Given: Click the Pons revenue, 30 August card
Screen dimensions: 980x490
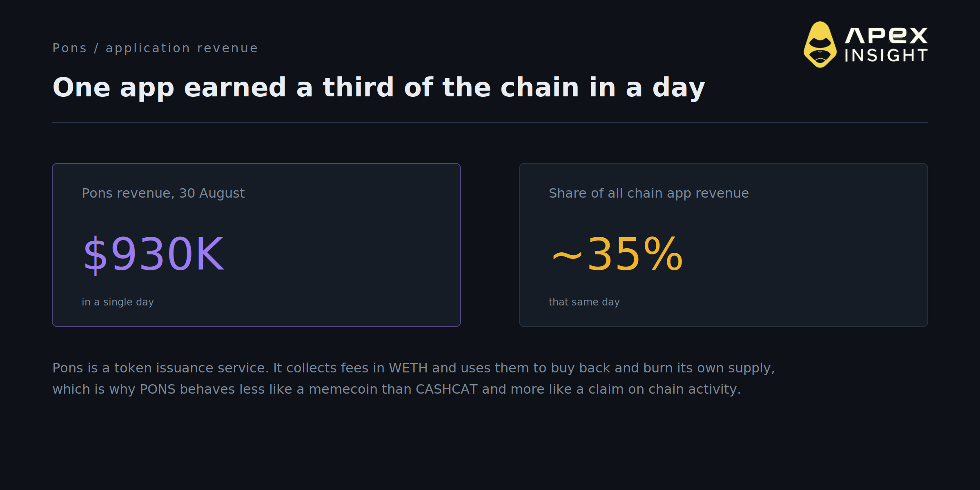Looking at the screenshot, I should (256, 245).
